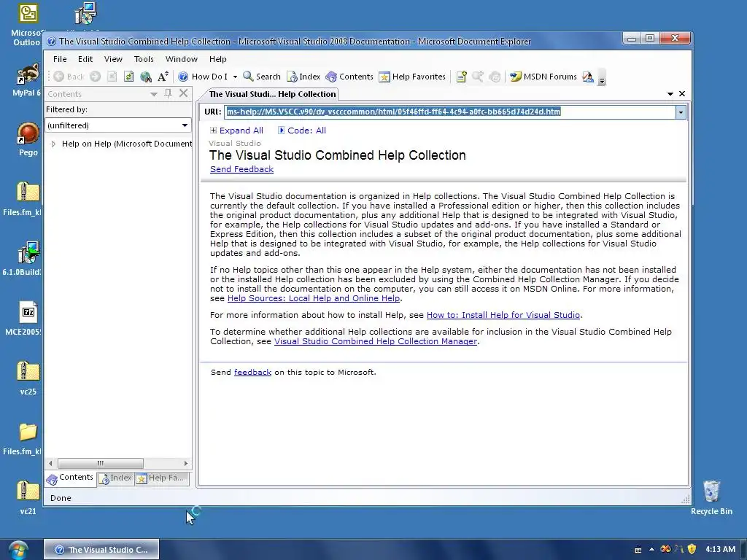Switch to the Index bottom tab
Image resolution: width=747 pixels, height=560 pixels.
(x=115, y=478)
